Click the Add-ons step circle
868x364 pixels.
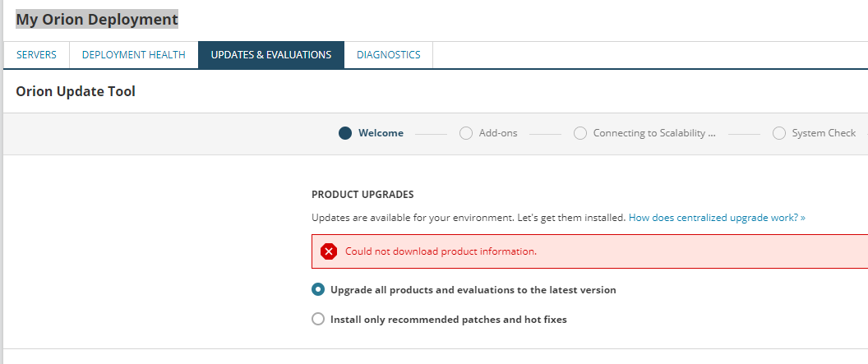click(x=466, y=133)
